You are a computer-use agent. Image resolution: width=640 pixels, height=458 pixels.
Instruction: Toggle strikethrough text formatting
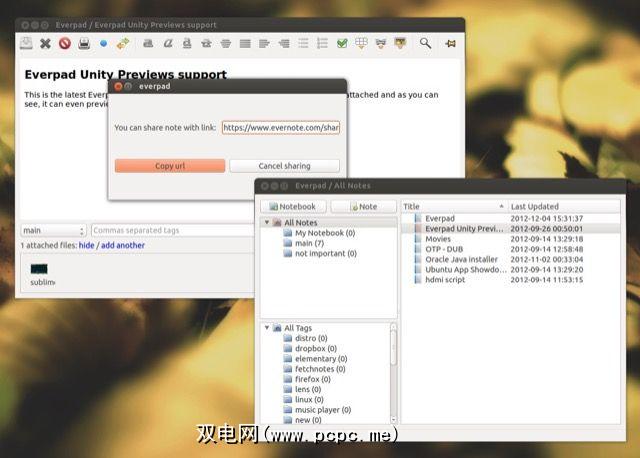point(207,43)
